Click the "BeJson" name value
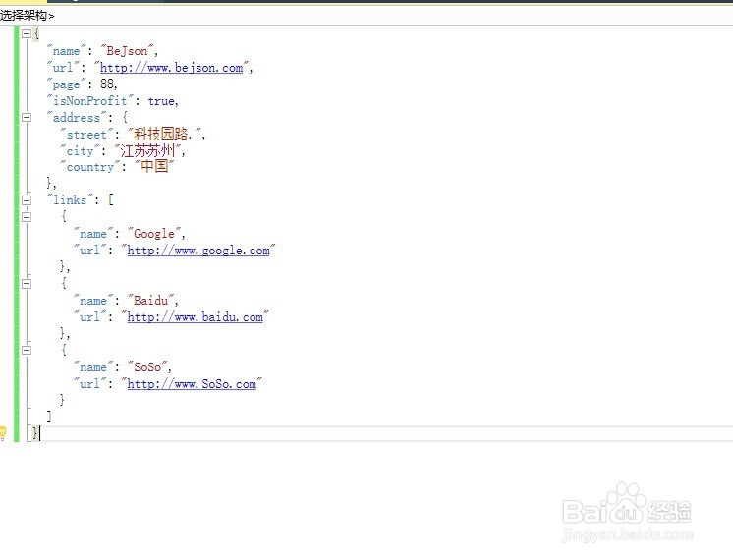Viewport: 733px width, 560px height. pyautogui.click(x=127, y=50)
